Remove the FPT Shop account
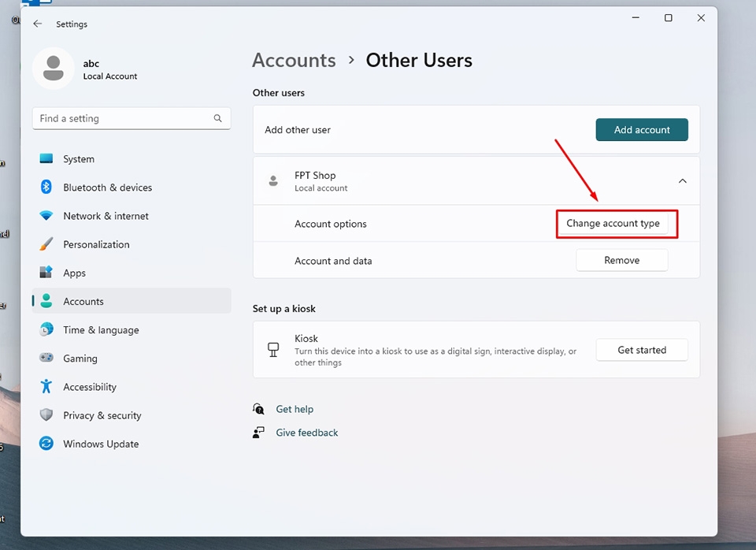This screenshot has height=550, width=756. point(622,260)
